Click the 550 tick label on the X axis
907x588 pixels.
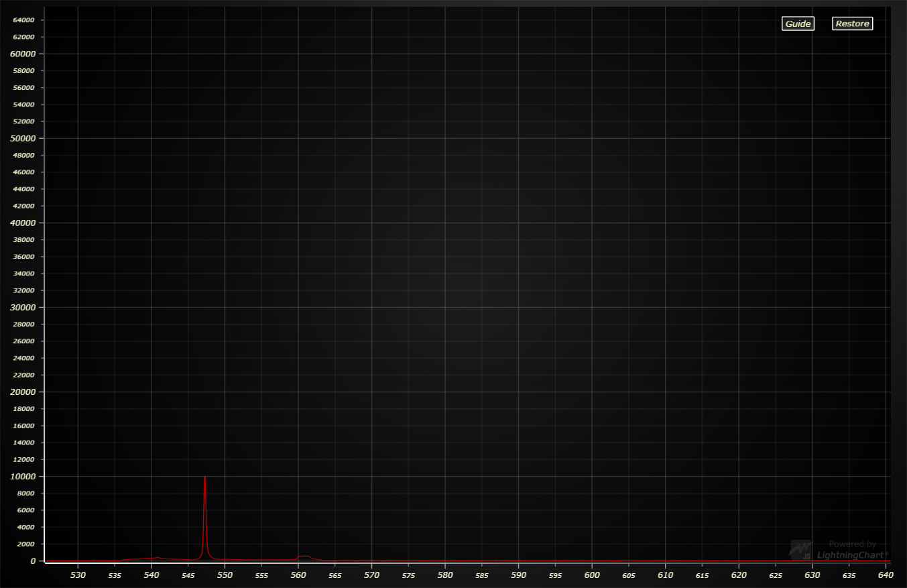[225, 575]
